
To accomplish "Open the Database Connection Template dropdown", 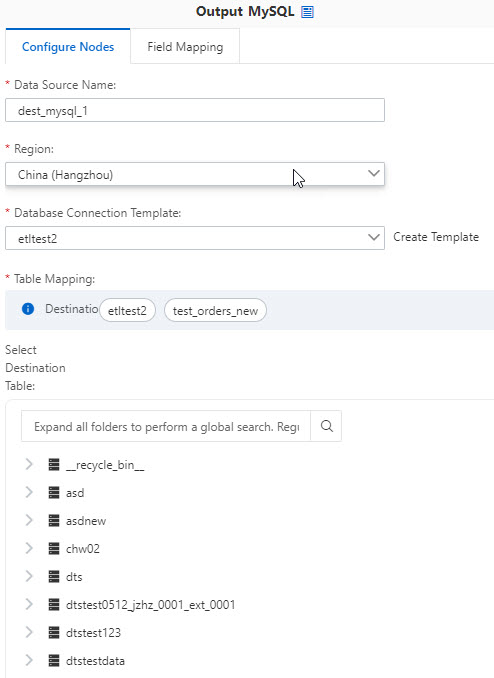I will [195, 238].
